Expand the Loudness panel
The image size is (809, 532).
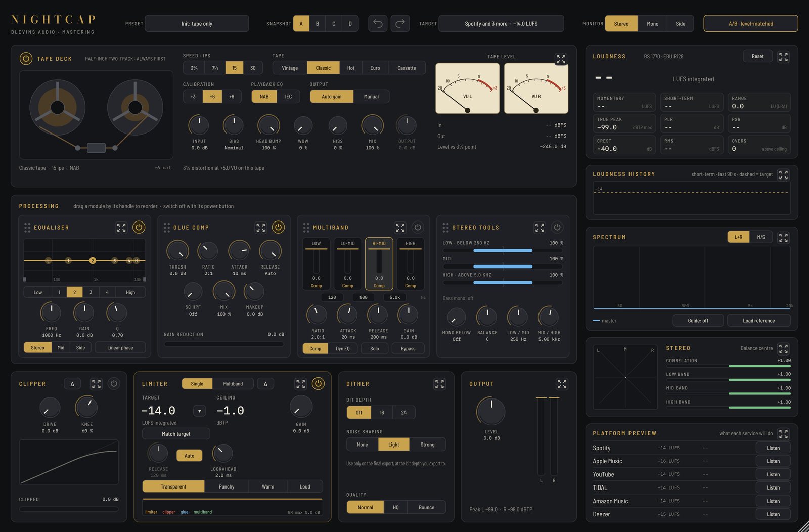point(783,57)
